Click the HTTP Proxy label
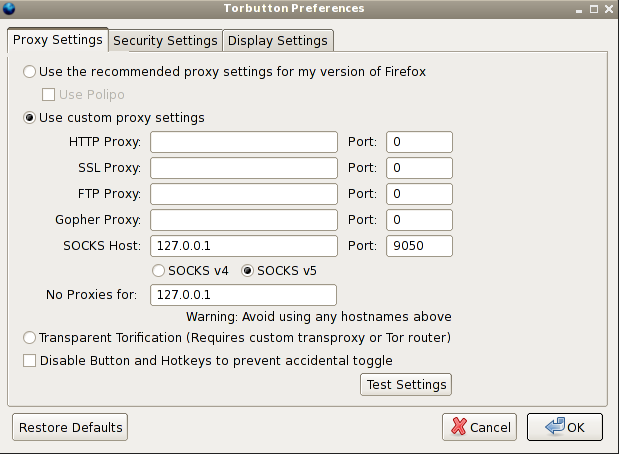The height and width of the screenshot is (454, 619). pos(105,142)
